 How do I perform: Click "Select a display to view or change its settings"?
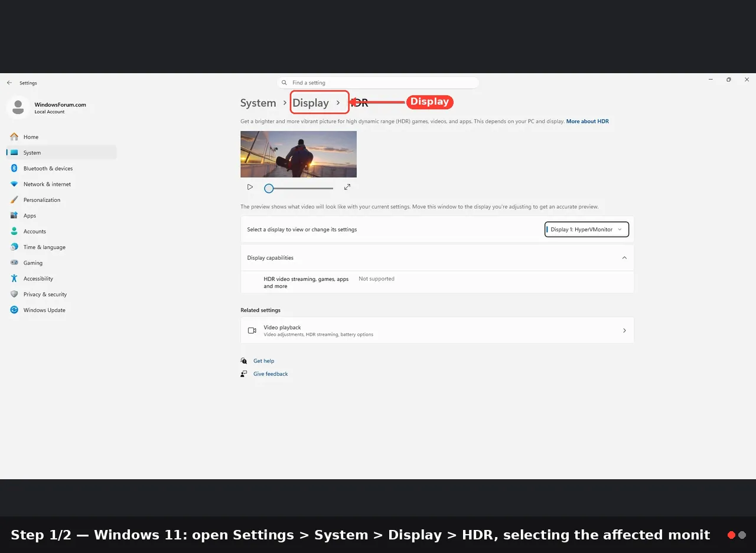(x=302, y=229)
